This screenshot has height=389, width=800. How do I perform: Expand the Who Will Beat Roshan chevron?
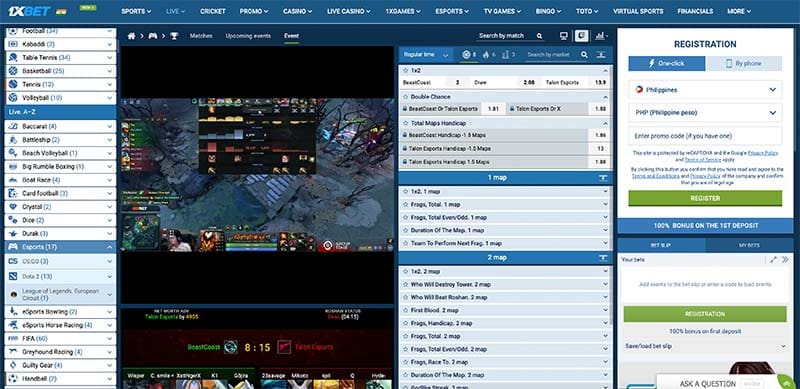pos(606,297)
